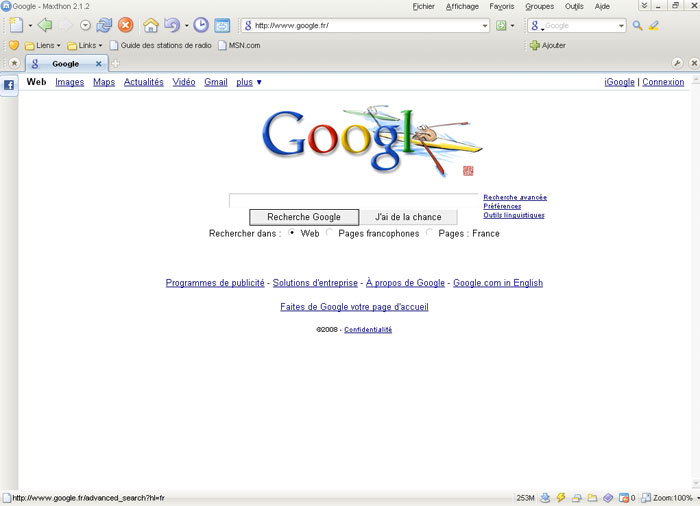Screen dimensions: 700x506
Task: Click the green go arrow beside address bar
Action: point(501,26)
